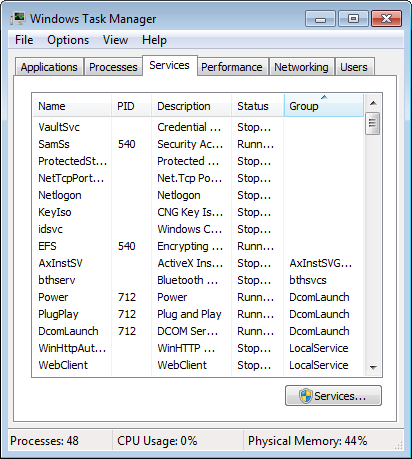
Task: Click the Task Manager title bar icon
Action: [x=18, y=18]
